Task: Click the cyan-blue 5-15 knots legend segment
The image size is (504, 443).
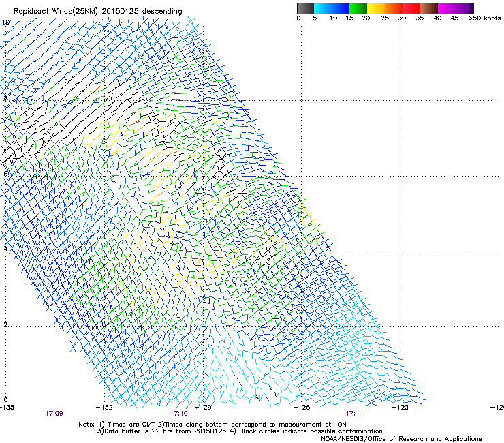Action: [x=332, y=8]
